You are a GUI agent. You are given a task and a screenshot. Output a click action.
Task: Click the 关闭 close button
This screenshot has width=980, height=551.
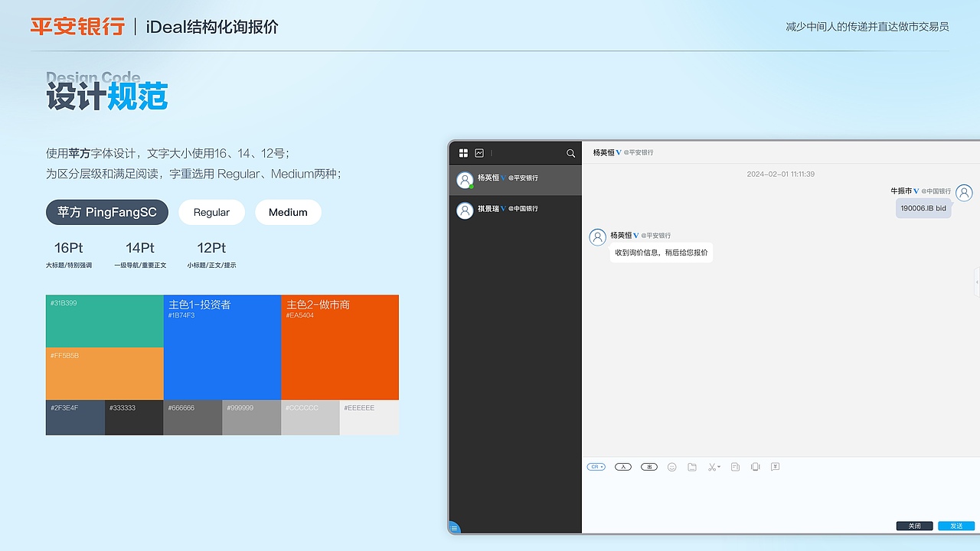(915, 526)
